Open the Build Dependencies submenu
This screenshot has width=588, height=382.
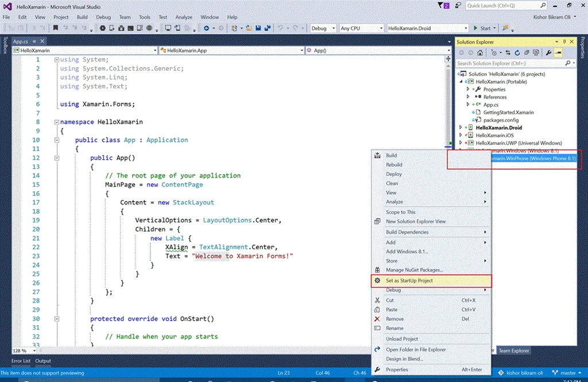click(x=431, y=232)
